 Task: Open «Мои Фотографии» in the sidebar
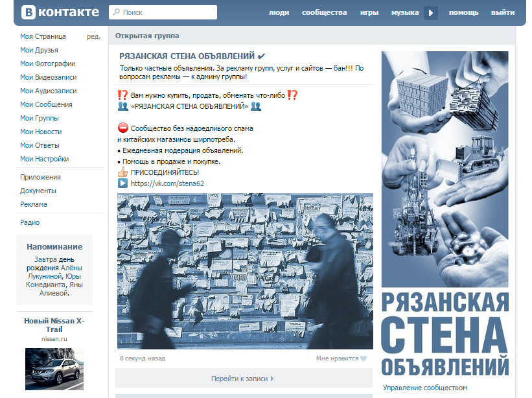point(47,64)
